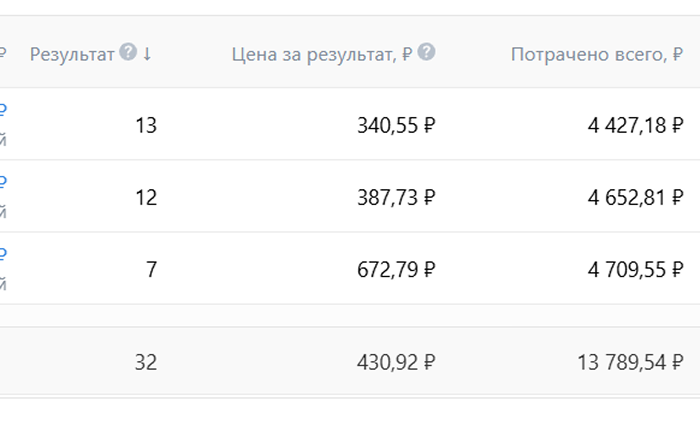Click the 4 709,55 ₽ total spent cell
This screenshot has width=700, height=423.
coord(635,269)
